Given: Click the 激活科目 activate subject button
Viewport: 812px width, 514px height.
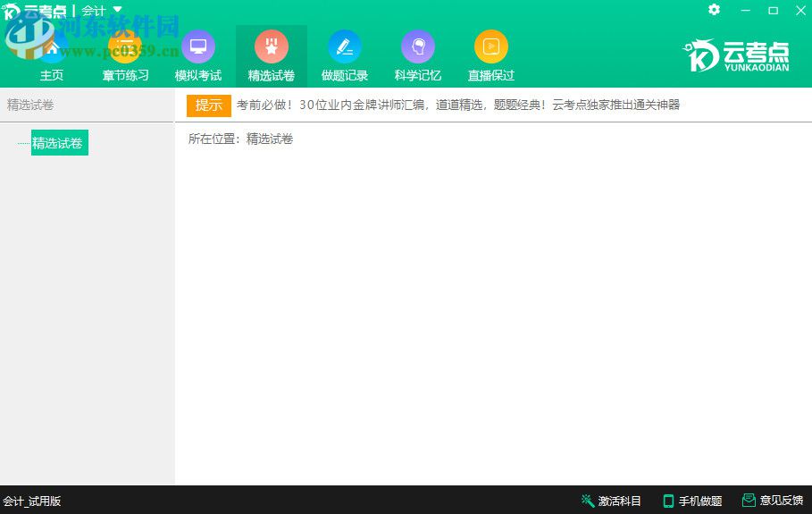Looking at the screenshot, I should (x=611, y=501).
